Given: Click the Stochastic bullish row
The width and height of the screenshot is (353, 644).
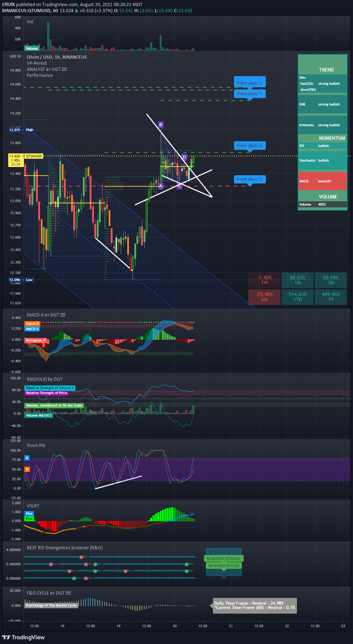Looking at the screenshot, I should click(323, 161).
